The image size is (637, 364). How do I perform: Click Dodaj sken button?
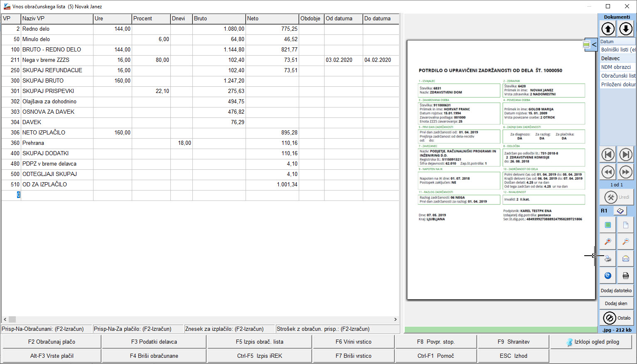tap(616, 303)
